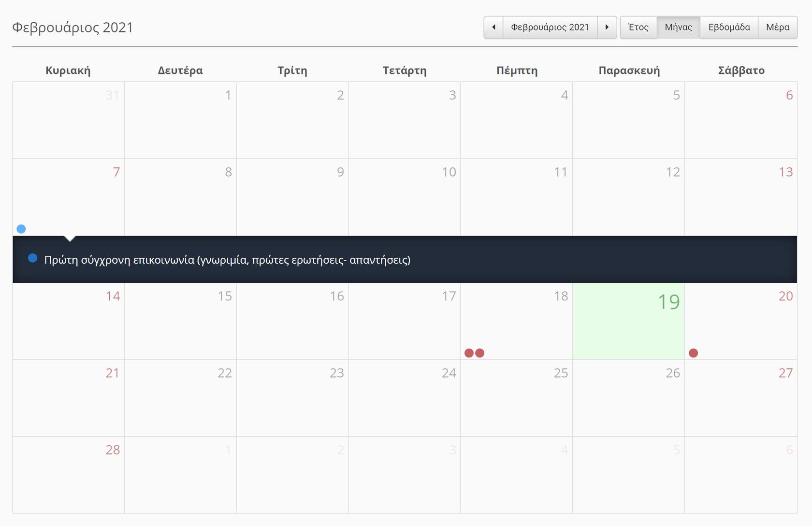The height and width of the screenshot is (526, 812).
Task: Click the next month arrow
Action: [607, 27]
